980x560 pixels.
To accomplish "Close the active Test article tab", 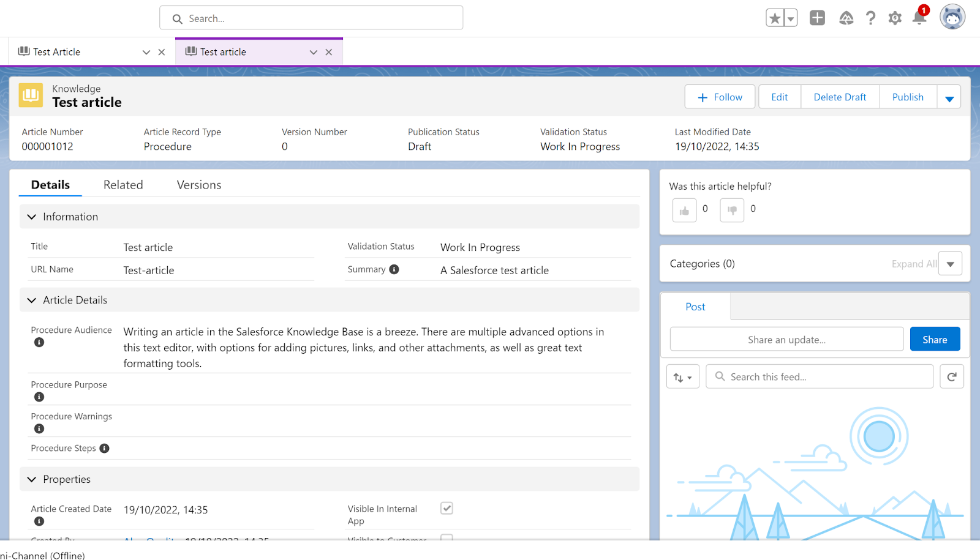I will click(329, 52).
